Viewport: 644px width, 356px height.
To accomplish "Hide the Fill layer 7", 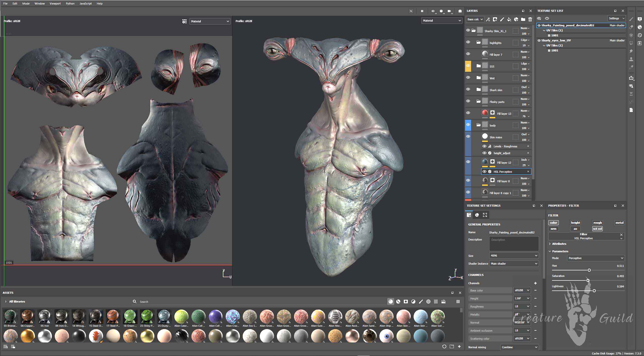I will 468,54.
